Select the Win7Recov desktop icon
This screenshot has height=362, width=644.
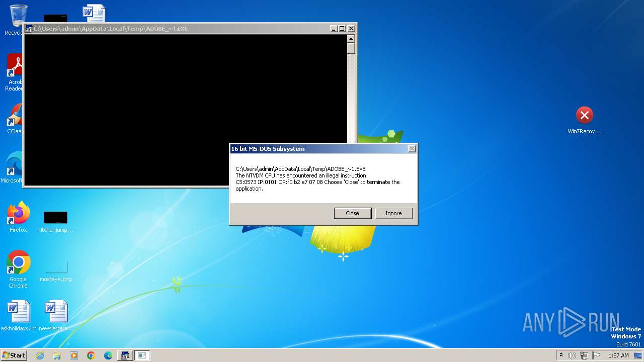(584, 121)
